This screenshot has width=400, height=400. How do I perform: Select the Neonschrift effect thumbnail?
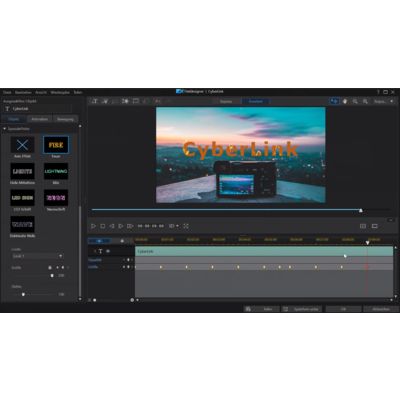coord(56,198)
